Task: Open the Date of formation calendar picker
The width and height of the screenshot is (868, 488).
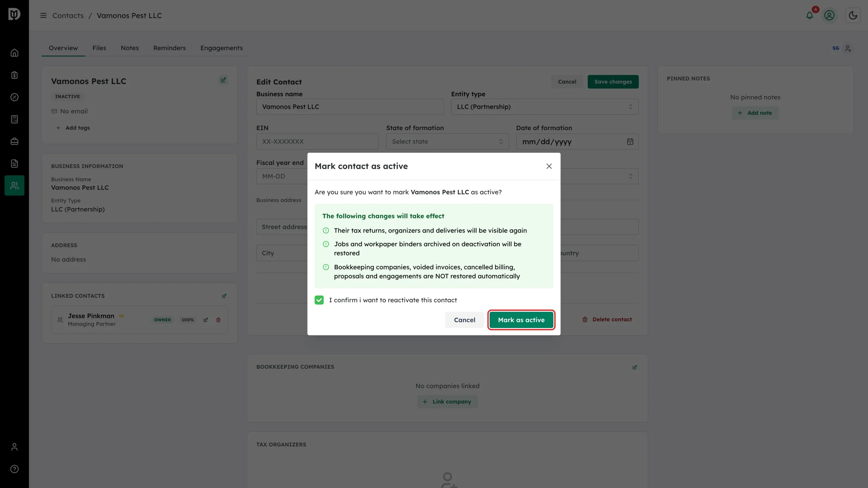Action: [x=630, y=141]
